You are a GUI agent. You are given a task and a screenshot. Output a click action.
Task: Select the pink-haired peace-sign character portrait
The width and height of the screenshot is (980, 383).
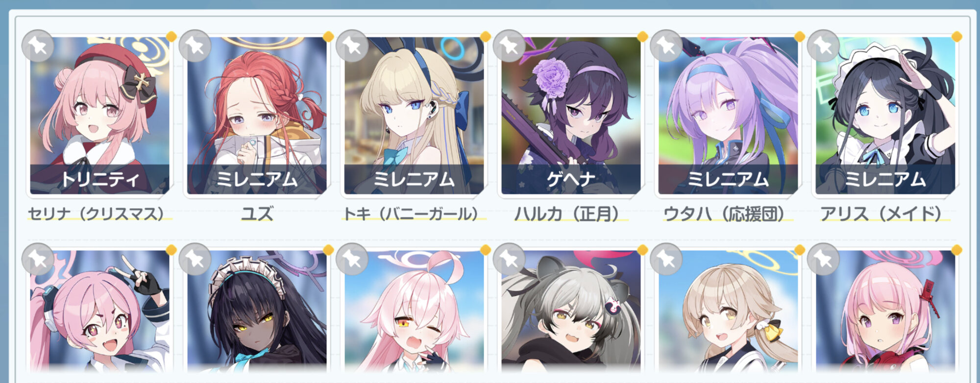tap(100, 311)
